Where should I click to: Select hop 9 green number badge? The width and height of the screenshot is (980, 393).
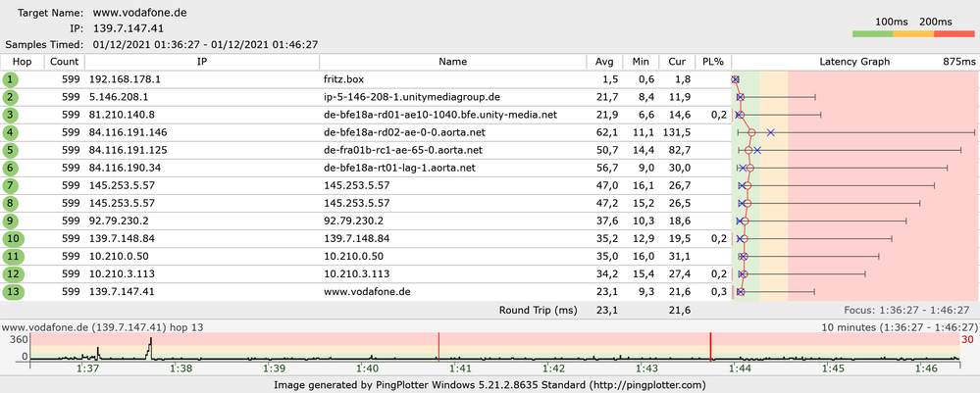coord(11,221)
